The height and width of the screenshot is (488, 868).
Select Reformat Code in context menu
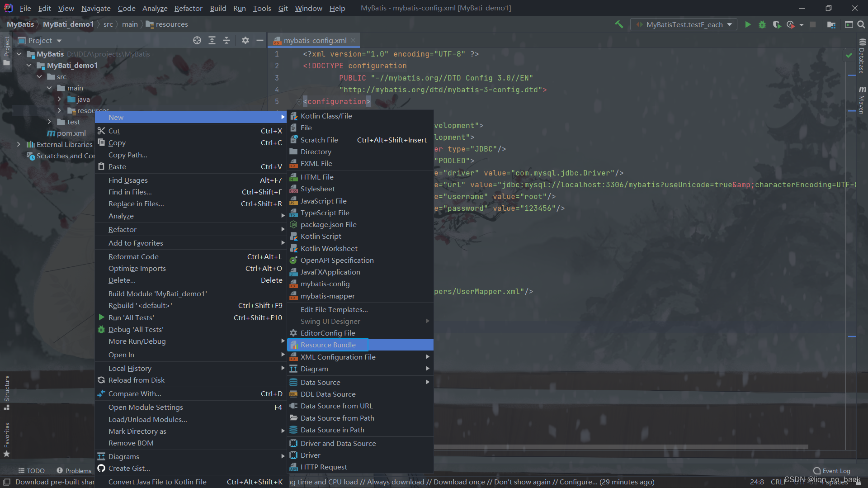coord(191,256)
